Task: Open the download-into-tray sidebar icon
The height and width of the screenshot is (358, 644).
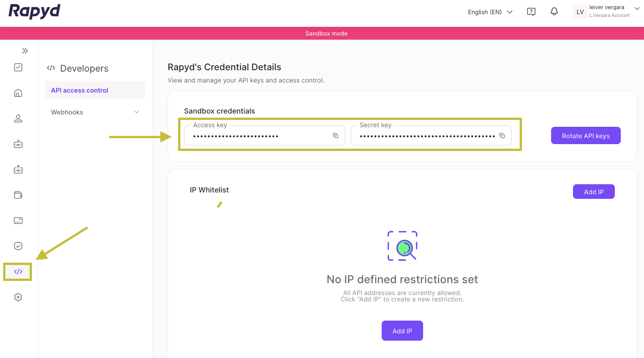Action: pos(18,144)
